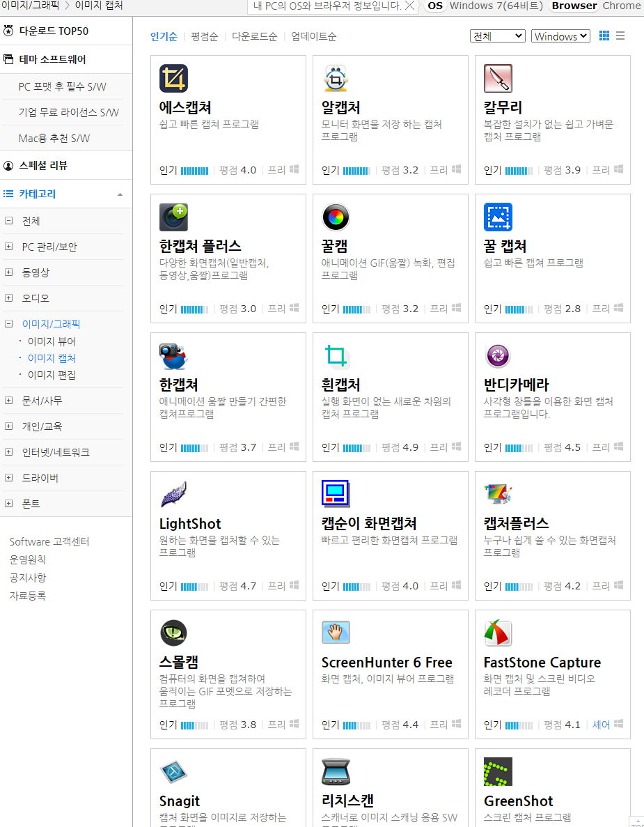Open 공지사항 link
The height and width of the screenshot is (827, 644).
[27, 578]
